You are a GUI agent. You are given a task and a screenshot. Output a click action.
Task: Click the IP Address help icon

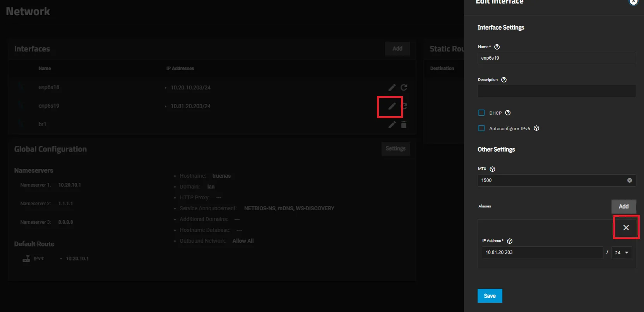pos(509,241)
